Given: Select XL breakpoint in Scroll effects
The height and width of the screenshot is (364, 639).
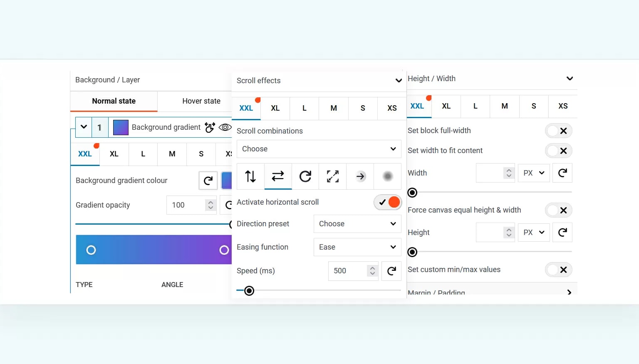Looking at the screenshot, I should [275, 108].
